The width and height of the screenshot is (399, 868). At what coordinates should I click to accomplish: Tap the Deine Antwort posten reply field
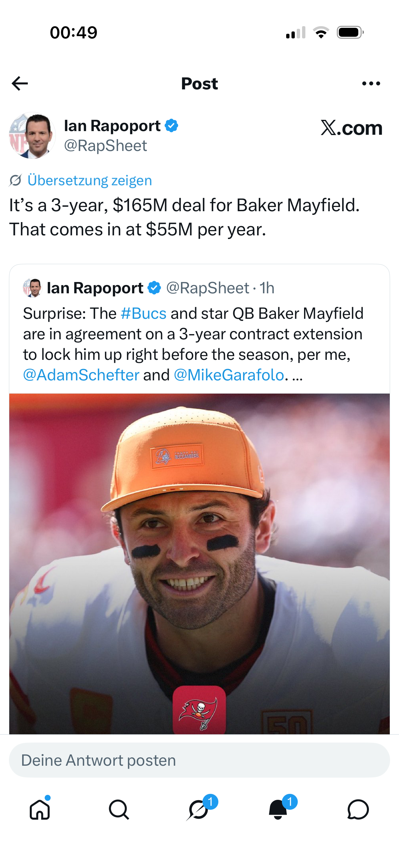coord(199,760)
